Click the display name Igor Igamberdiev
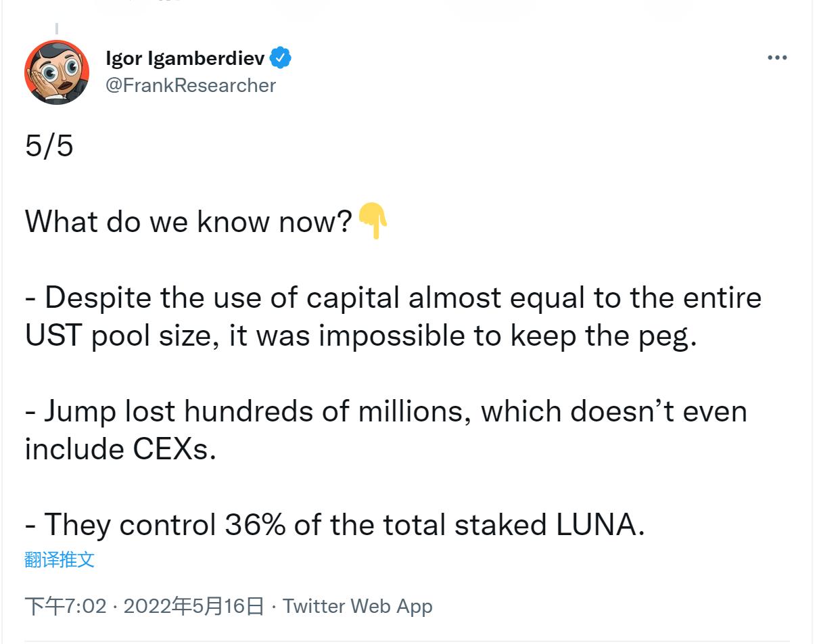The height and width of the screenshot is (644, 817). [x=185, y=59]
